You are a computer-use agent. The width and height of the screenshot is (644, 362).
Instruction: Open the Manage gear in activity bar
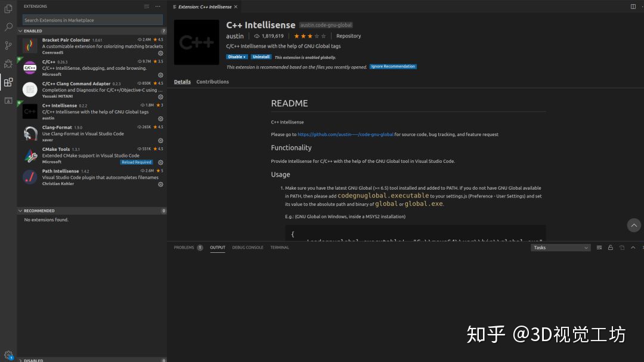coord(8,355)
